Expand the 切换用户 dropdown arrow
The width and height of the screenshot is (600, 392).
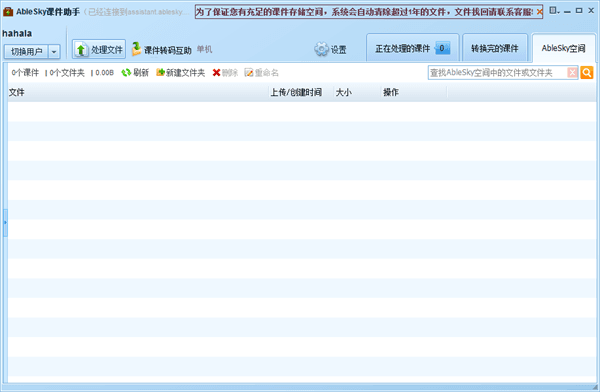click(54, 52)
